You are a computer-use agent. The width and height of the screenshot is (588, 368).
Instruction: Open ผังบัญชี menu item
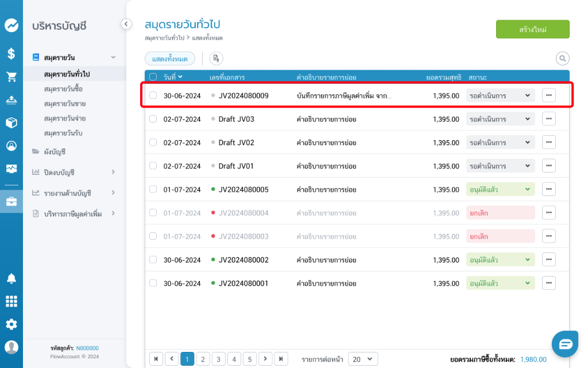click(x=55, y=152)
